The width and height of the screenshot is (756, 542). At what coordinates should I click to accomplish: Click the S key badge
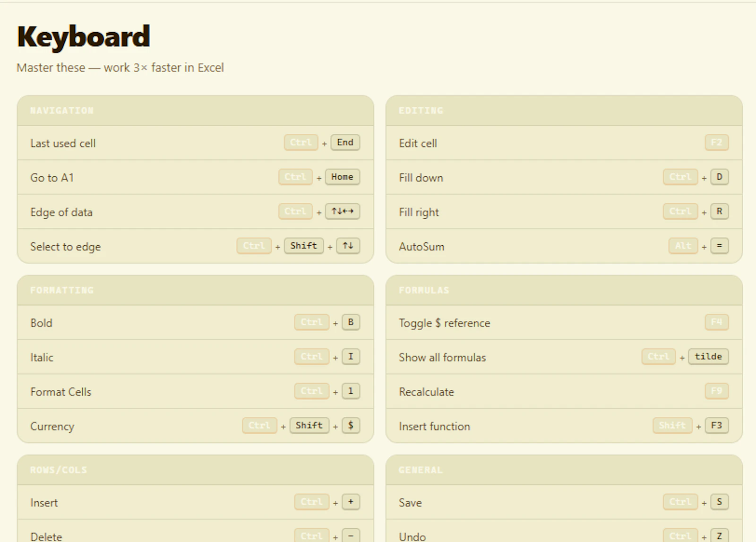pos(720,502)
